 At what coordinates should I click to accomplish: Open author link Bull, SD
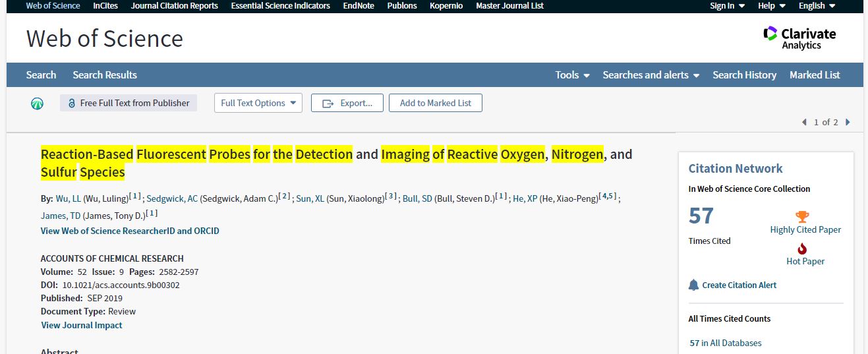[x=417, y=198]
